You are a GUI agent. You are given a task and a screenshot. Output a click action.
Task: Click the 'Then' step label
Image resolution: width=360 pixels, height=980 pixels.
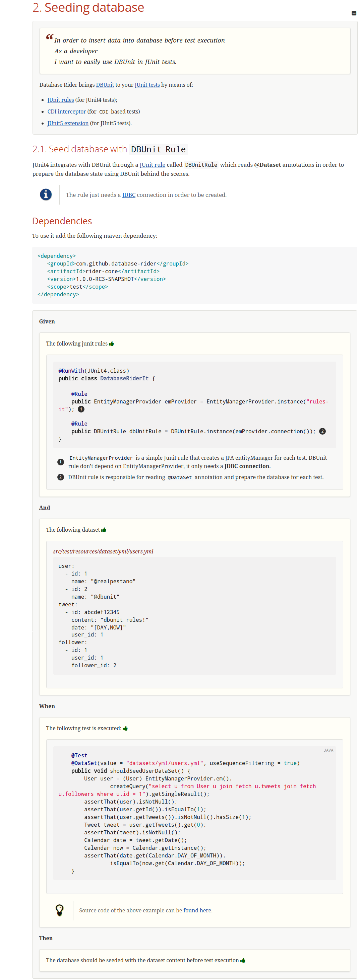46,938
